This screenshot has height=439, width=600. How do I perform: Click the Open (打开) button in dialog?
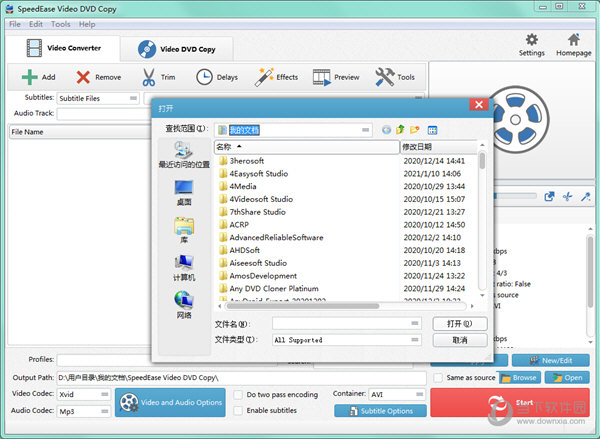[x=460, y=324]
